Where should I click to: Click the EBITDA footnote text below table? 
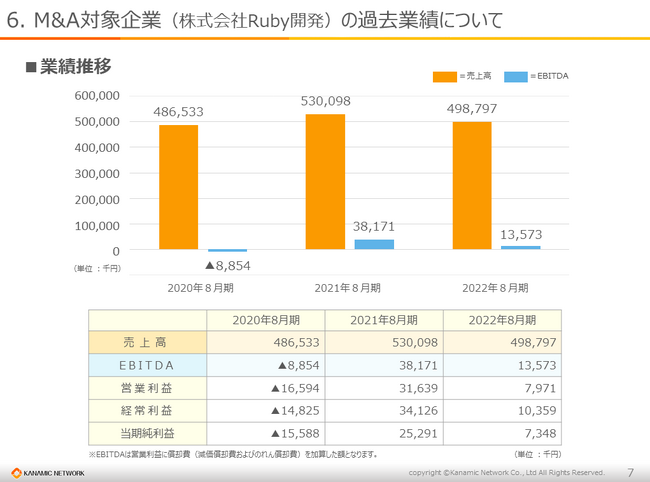(232, 454)
